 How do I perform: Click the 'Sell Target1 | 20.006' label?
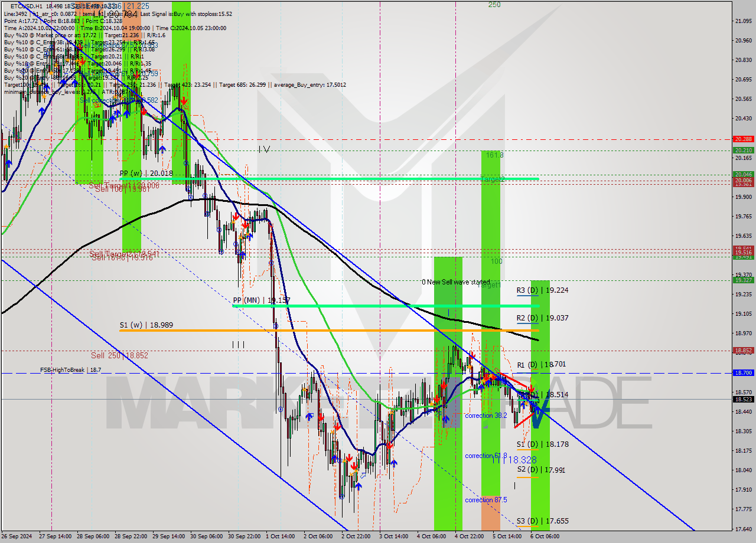point(123,185)
